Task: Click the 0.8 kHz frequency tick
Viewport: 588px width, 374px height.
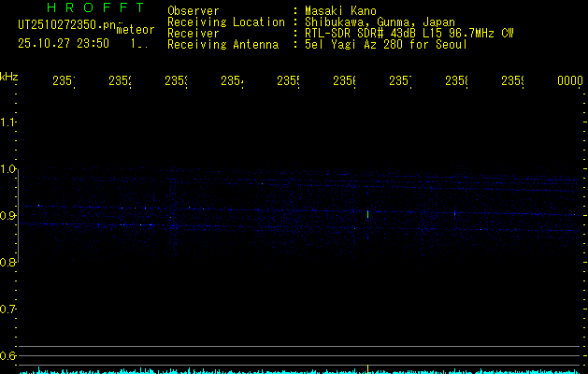Action: (x=9, y=263)
